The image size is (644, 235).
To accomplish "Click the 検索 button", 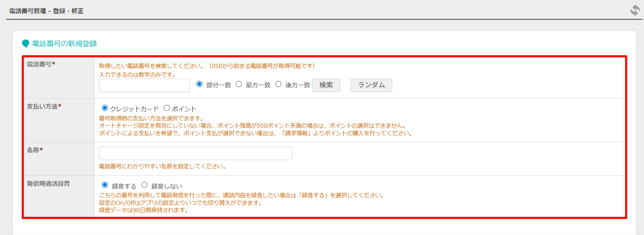I will 326,85.
